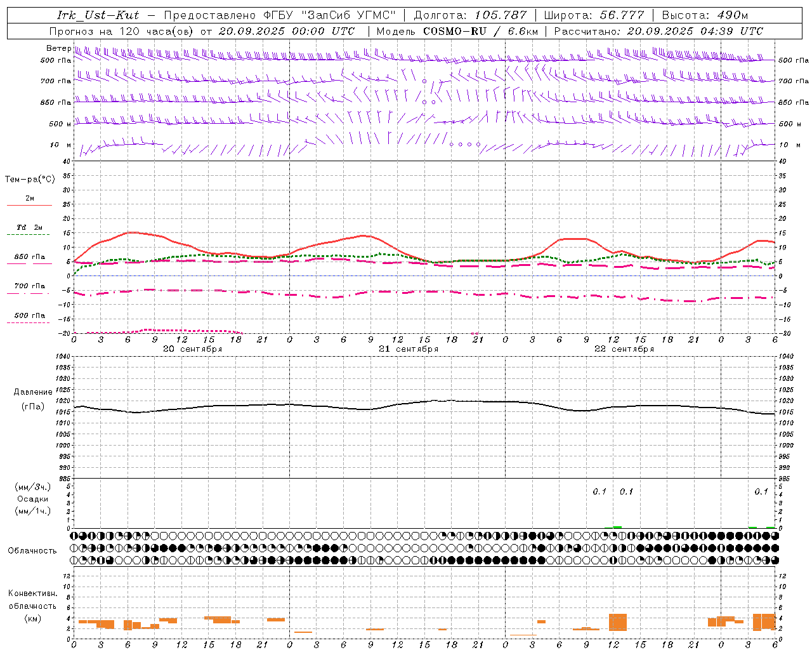Click the Td 2м legend entry
812x650 pixels.
(29, 227)
